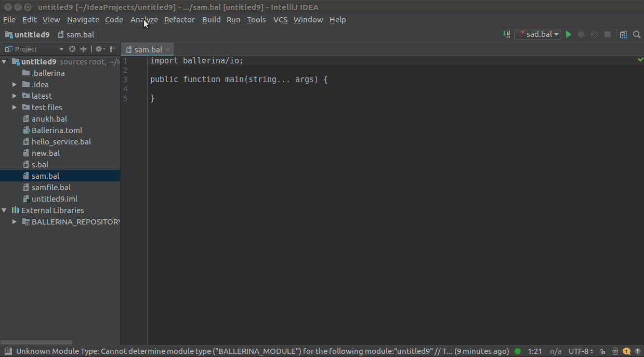
Task: Open the Build menu
Action: point(211,20)
